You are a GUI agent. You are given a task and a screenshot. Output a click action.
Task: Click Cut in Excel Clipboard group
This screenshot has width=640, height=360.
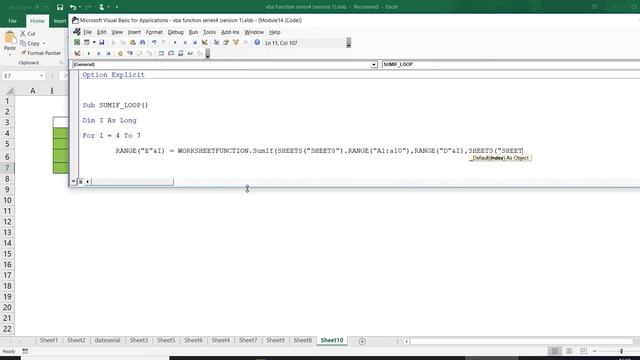point(28,33)
